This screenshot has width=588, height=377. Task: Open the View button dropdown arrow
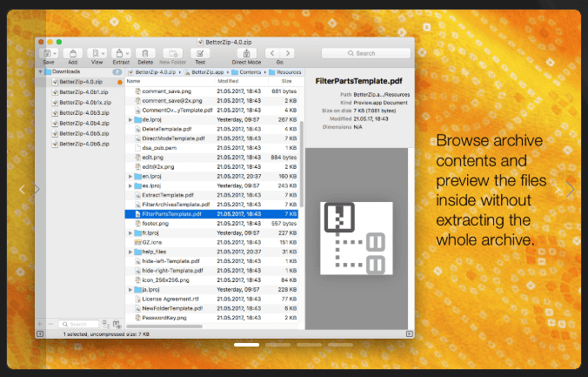[x=104, y=53]
